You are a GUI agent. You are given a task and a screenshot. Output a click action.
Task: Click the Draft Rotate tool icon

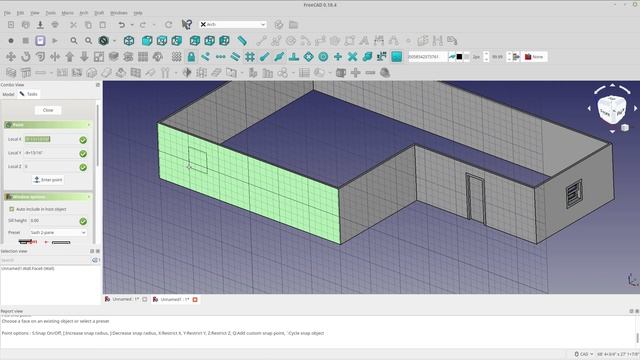(26, 57)
